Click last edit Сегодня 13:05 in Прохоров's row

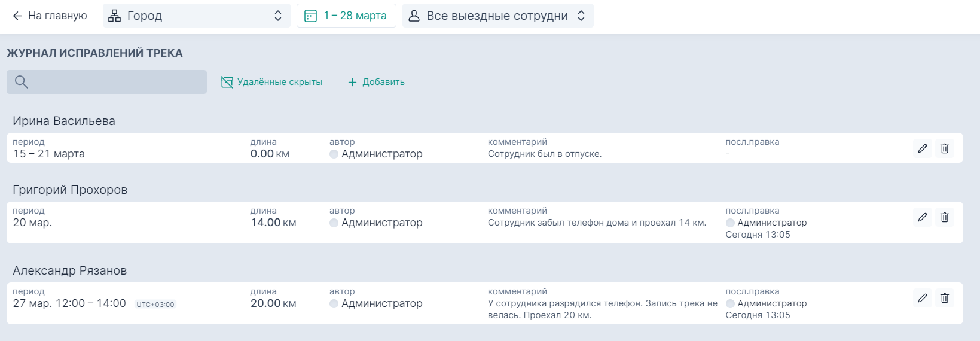758,235
